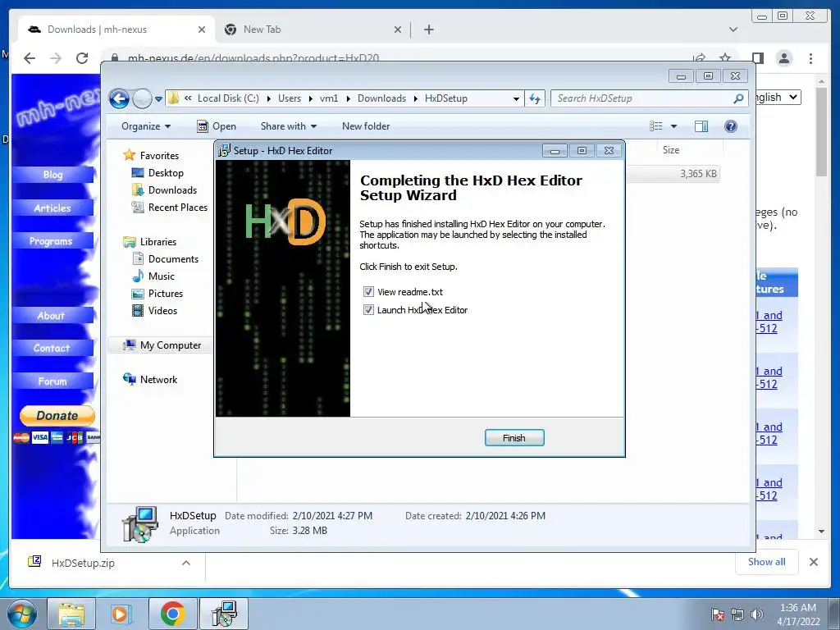Select Network in navigation pane
This screenshot has width=840, height=630.
point(158,380)
